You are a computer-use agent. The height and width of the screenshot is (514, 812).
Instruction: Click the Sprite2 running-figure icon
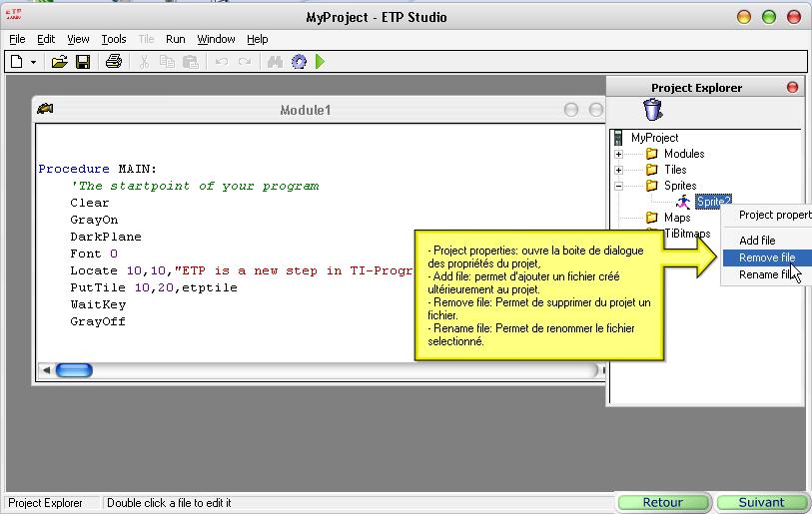tap(683, 202)
